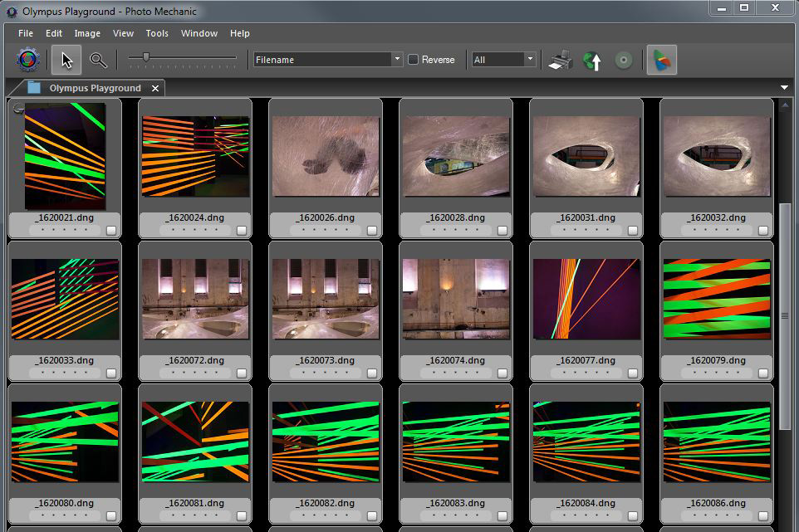The width and height of the screenshot is (799, 532).
Task: Tick the checkbox for _1620032.dng
Action: [762, 231]
